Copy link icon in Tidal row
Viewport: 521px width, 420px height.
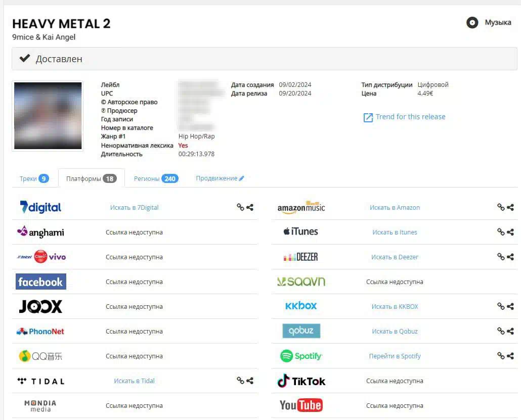240,381
